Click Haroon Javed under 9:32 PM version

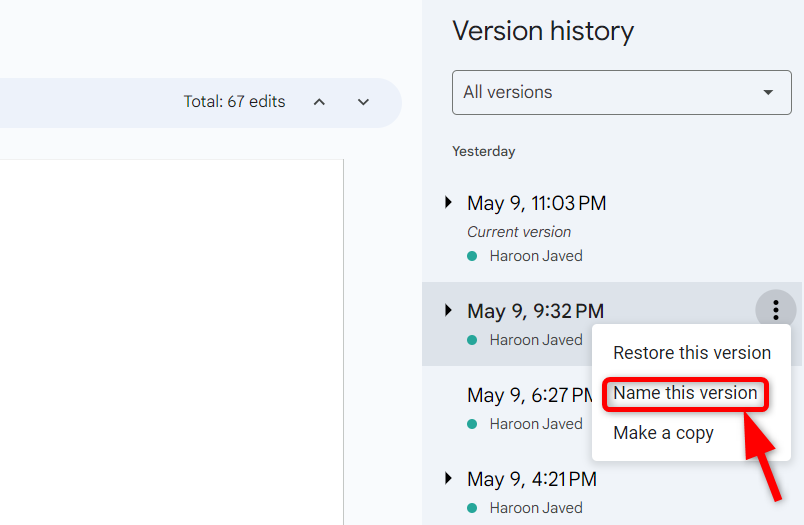[536, 340]
